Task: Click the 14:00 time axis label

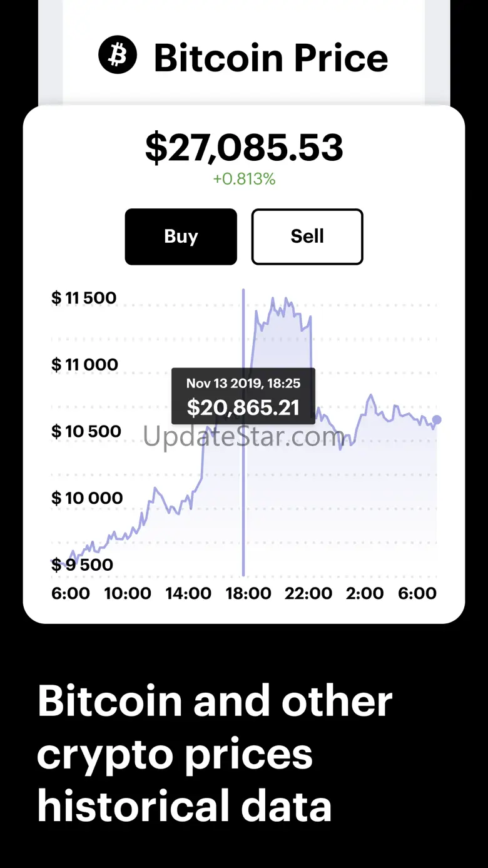Action: tap(188, 593)
